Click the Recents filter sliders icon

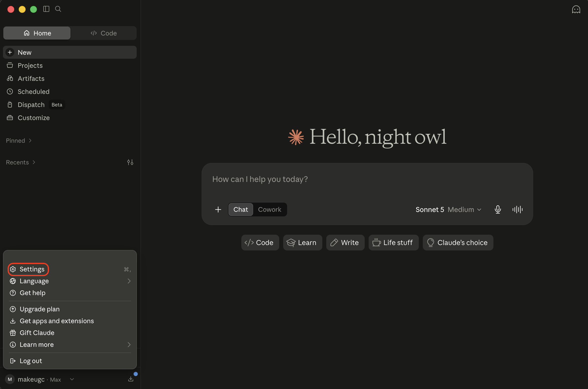point(130,162)
